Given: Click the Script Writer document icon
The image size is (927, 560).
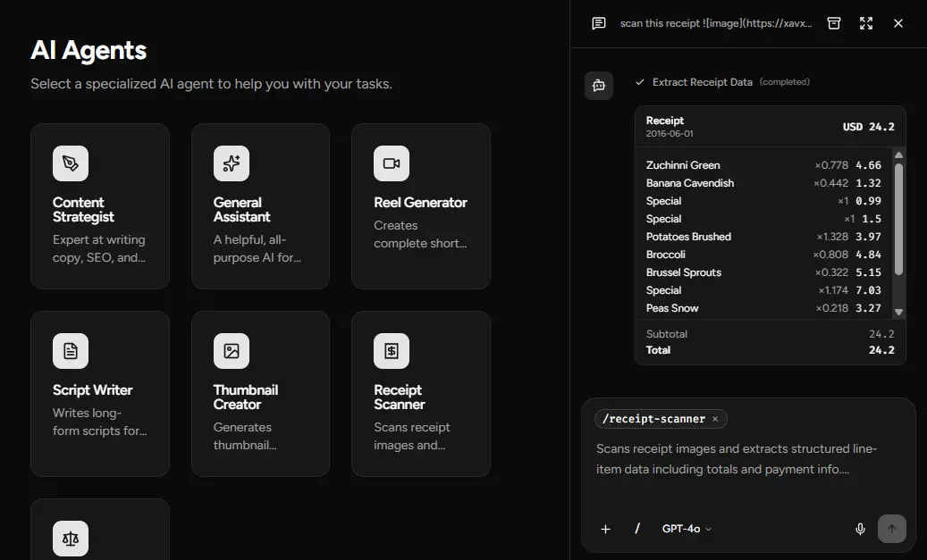Looking at the screenshot, I should (x=71, y=351).
